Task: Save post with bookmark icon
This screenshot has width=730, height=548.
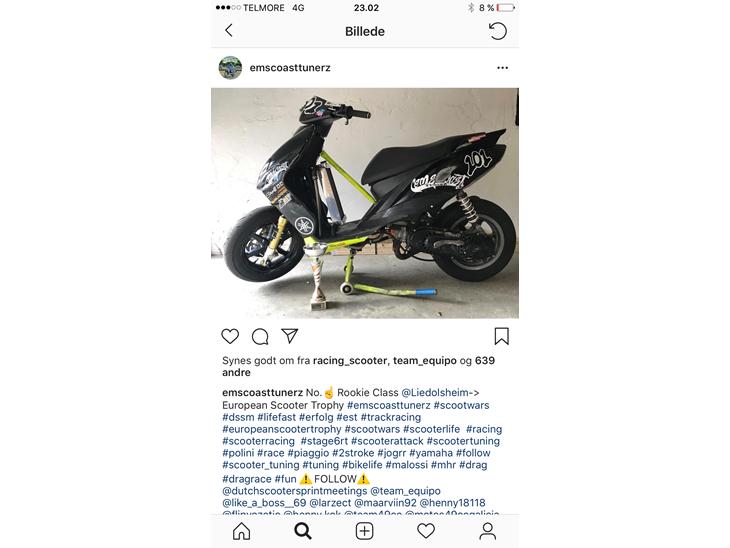Action: coord(501,336)
